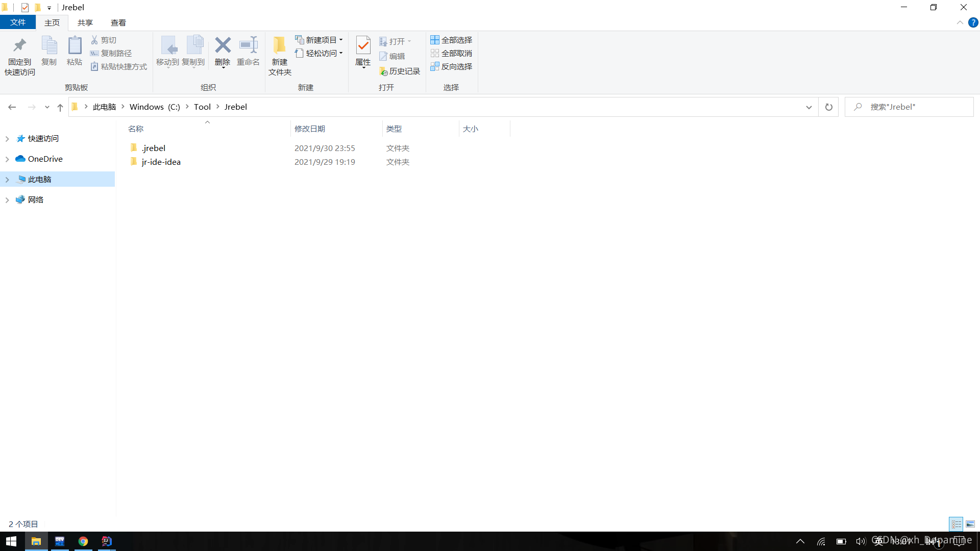Open Customize Quick Access Toolbar dropdown
The height and width of the screenshot is (551, 980).
coord(50,8)
